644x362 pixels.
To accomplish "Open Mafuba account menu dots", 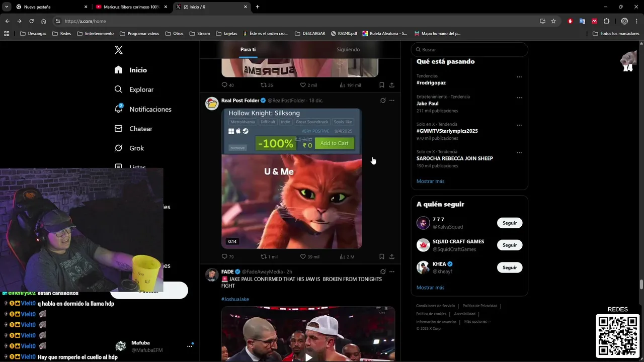I will (x=190, y=346).
